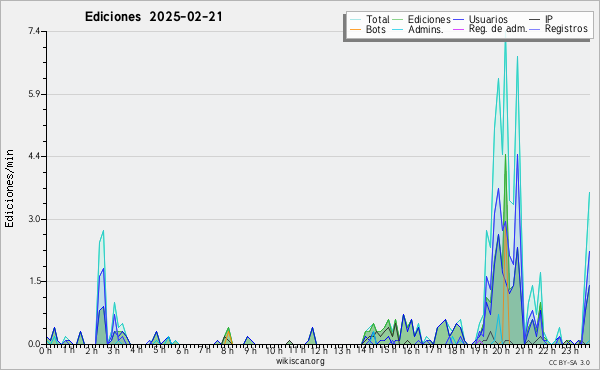600x370 pixels.
Task: Click the '23 h' x-axis label
Action: tap(569, 350)
